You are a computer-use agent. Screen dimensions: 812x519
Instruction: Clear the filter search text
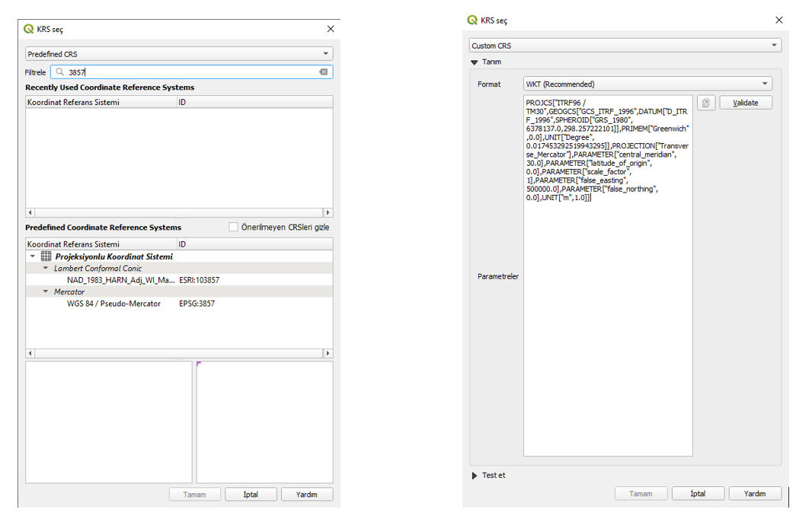tap(323, 72)
